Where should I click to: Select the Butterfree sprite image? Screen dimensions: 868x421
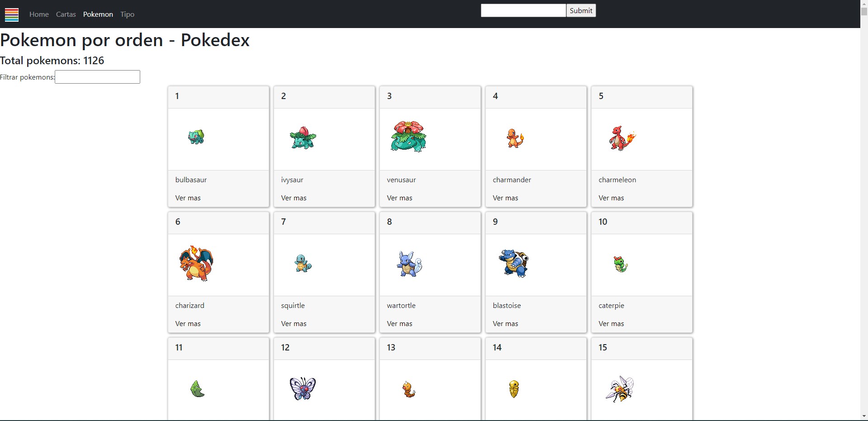(x=303, y=388)
